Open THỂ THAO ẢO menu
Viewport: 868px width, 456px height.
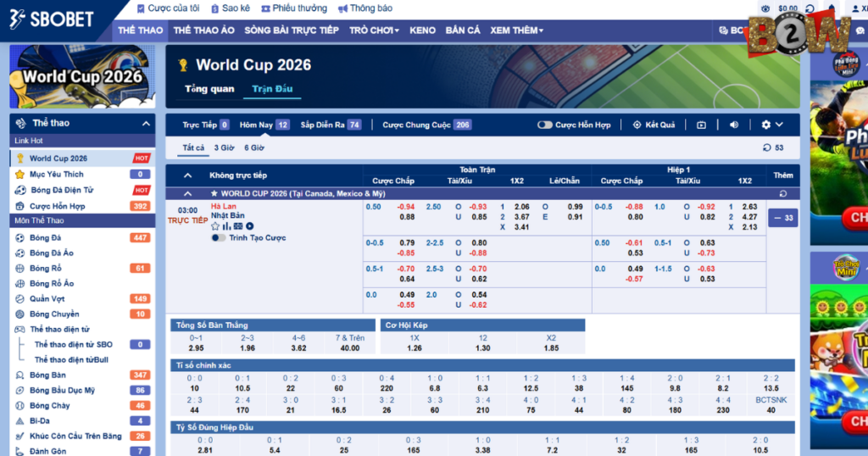(203, 31)
